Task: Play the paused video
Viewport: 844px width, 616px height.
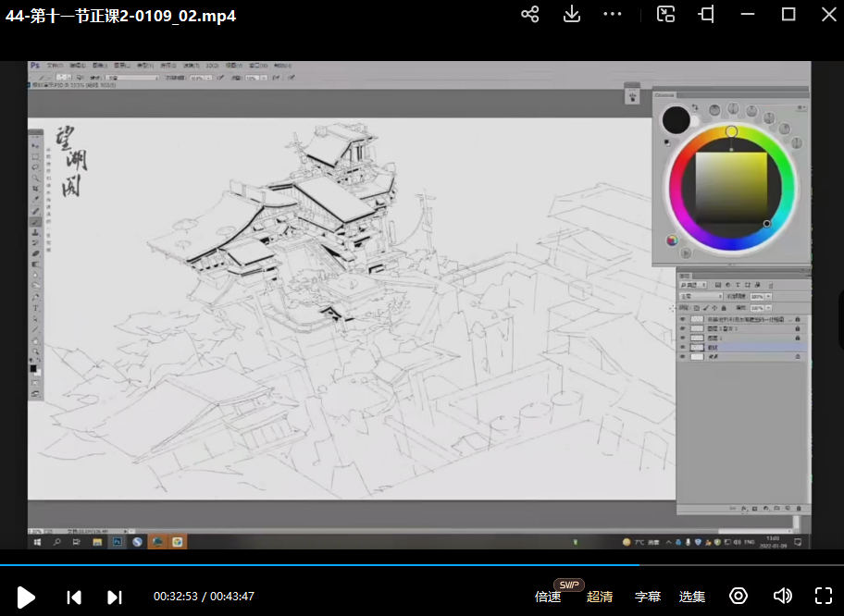Action: click(26, 597)
